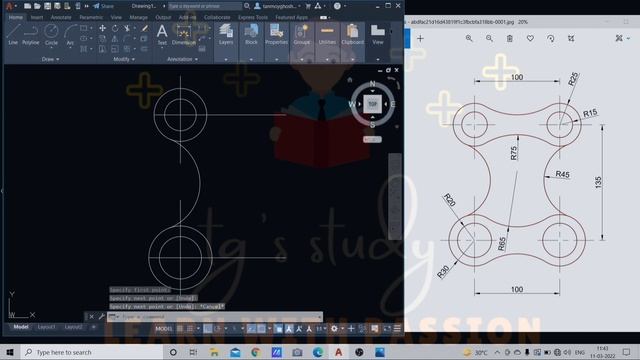Viewport: 640px width, 360px height.
Task: Add a new layout with plus button
Action: (x=93, y=327)
